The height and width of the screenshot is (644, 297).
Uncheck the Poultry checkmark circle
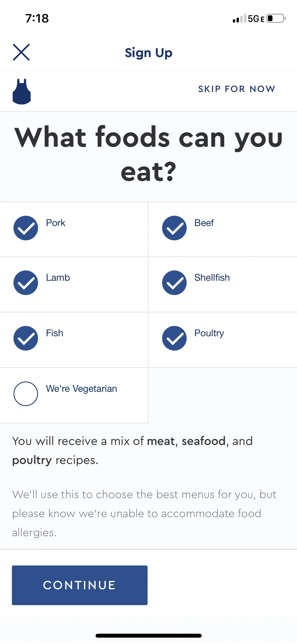click(x=174, y=338)
